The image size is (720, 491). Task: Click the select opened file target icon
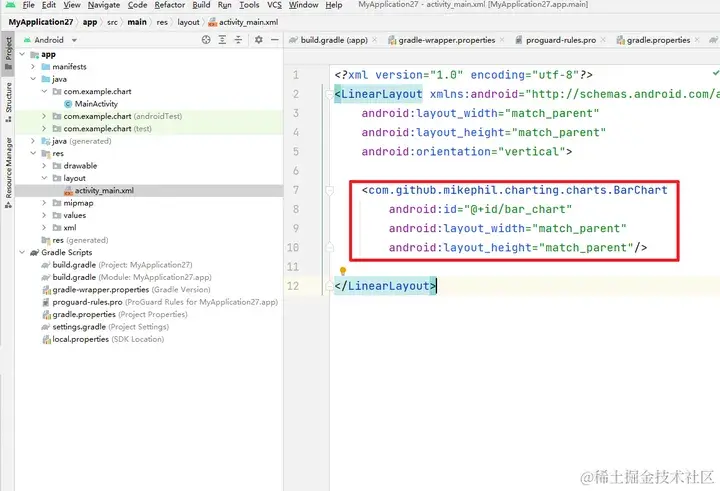206,40
